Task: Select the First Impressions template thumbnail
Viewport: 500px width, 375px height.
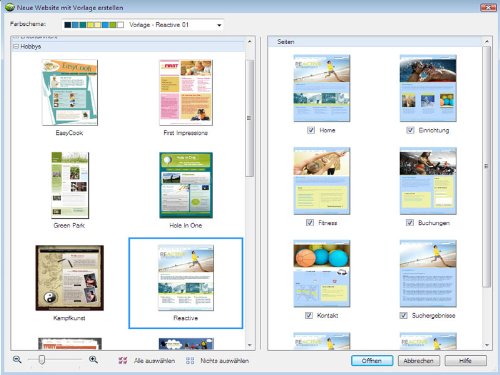Action: click(x=186, y=92)
